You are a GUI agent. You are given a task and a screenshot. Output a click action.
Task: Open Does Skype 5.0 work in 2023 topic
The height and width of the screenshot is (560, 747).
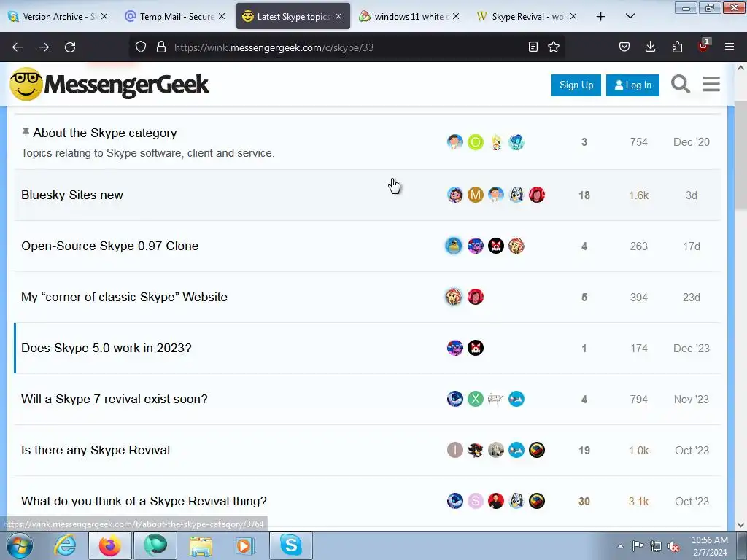coord(107,348)
